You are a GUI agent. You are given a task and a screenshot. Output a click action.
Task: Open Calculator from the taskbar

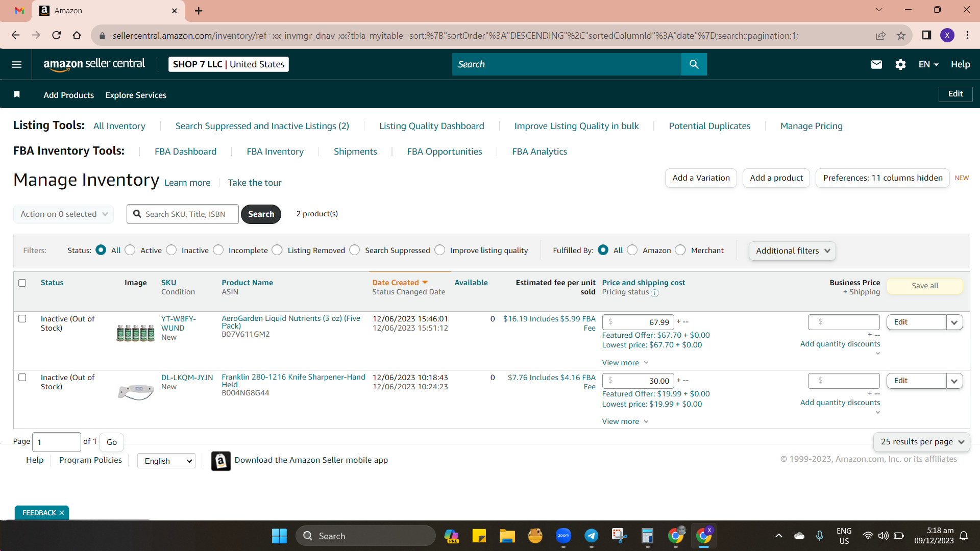point(647,536)
